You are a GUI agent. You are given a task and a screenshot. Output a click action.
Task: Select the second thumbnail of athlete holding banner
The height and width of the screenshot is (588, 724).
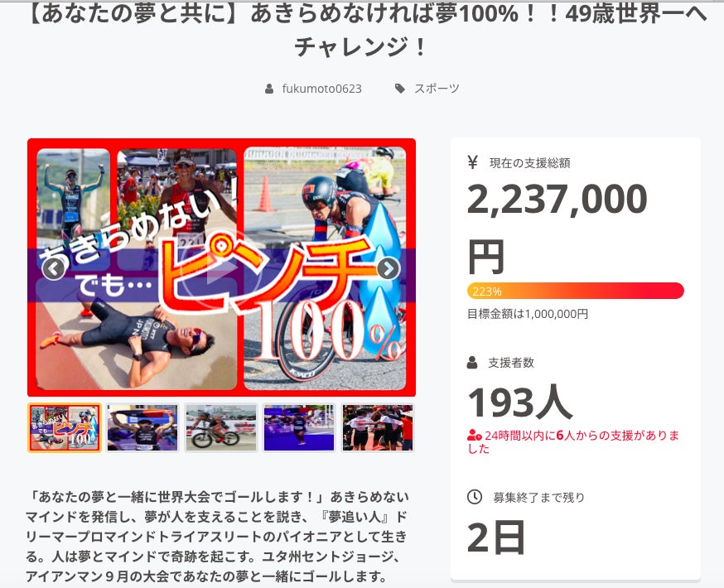[142, 427]
